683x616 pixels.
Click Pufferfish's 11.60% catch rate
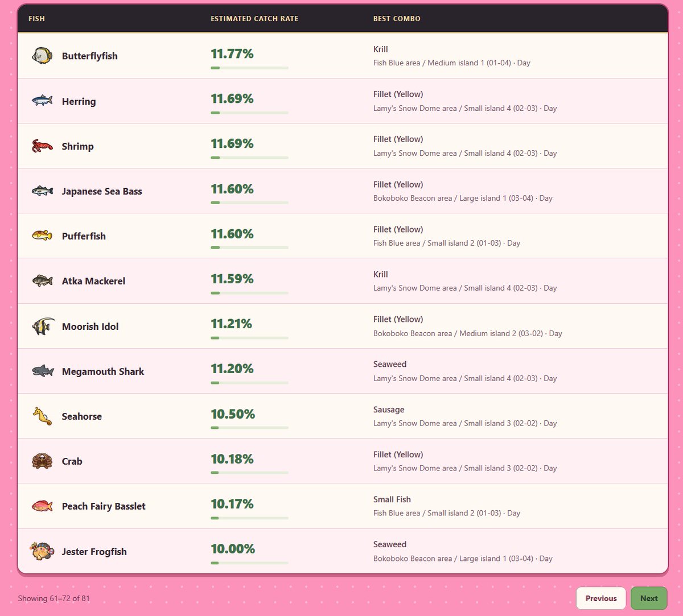point(232,234)
